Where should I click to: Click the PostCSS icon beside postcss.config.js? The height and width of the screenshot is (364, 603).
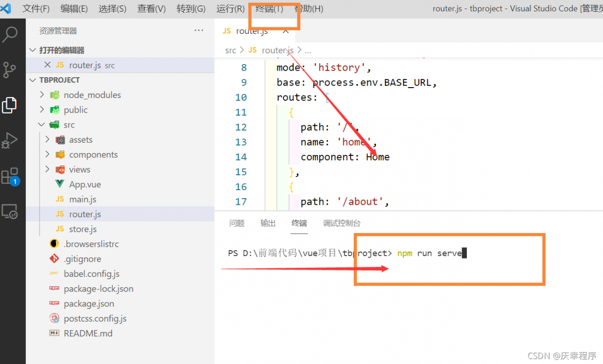pos(55,318)
